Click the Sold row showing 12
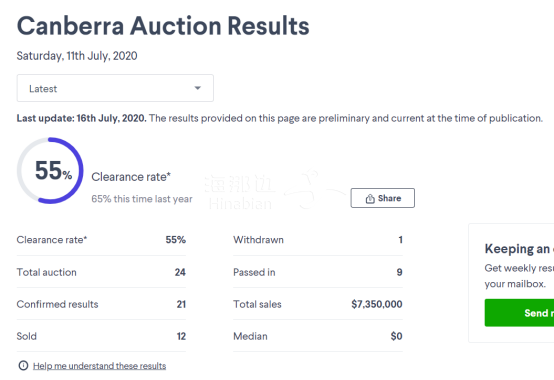Image resolution: width=554 pixels, height=380 pixels. 101,336
